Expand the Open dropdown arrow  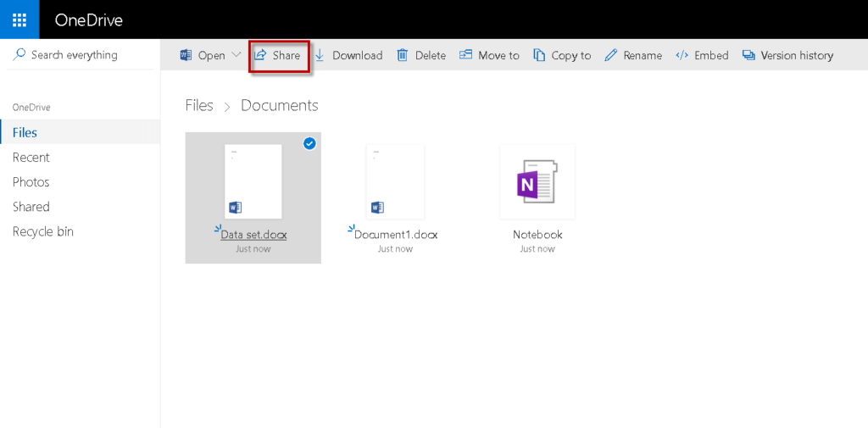coord(236,55)
